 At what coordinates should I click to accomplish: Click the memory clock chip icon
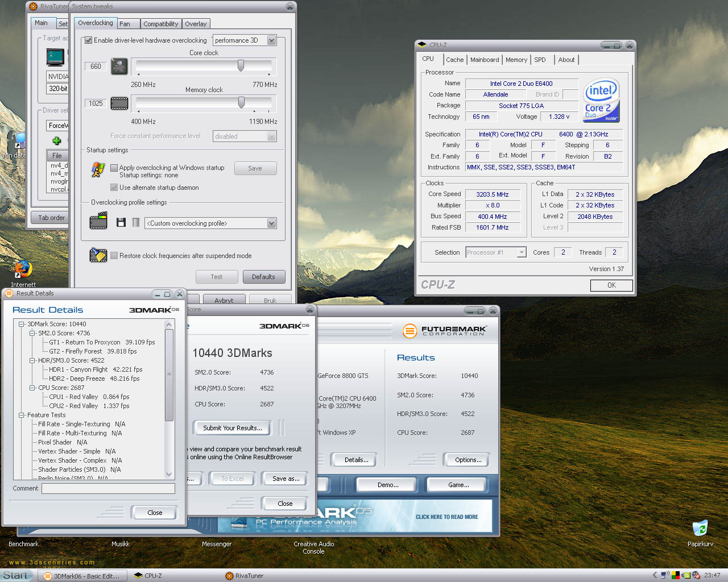tap(119, 103)
